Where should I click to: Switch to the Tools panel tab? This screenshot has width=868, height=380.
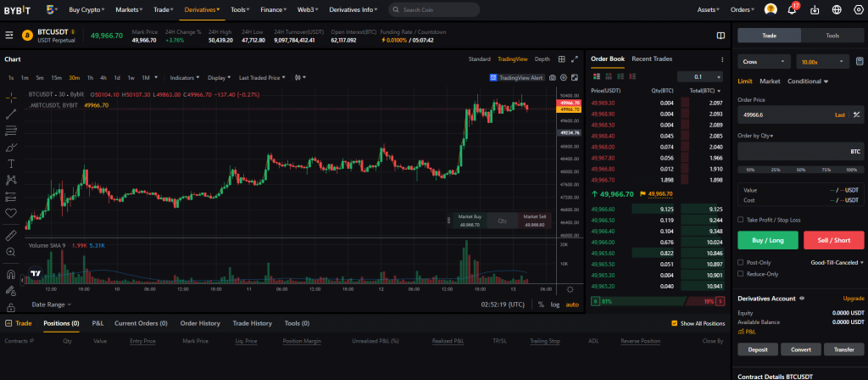832,36
